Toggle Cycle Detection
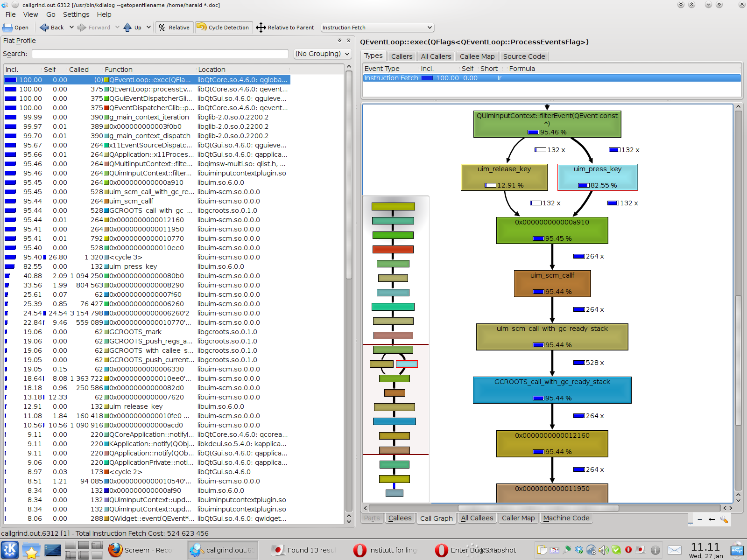Viewport: 747px width, 560px height. coord(224,28)
